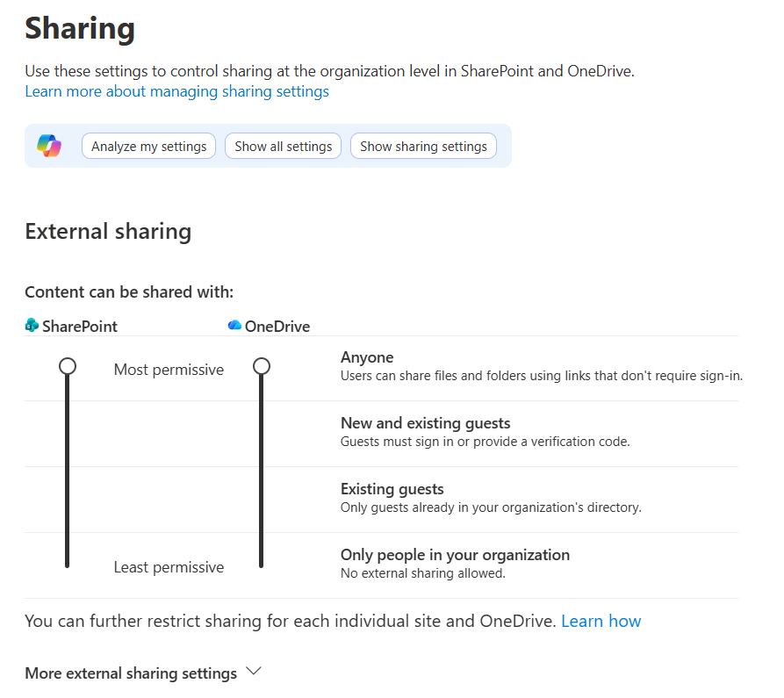Click the Analyze my settings button

[148, 146]
